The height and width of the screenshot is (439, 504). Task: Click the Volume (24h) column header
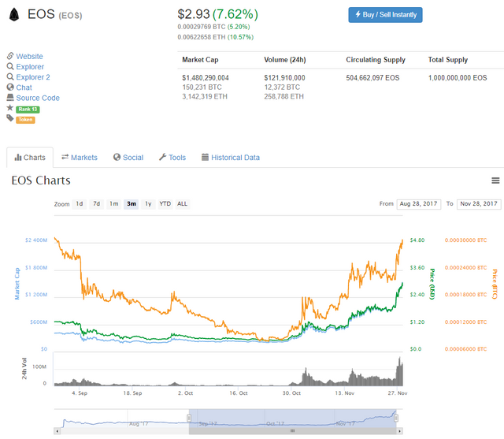tap(285, 60)
